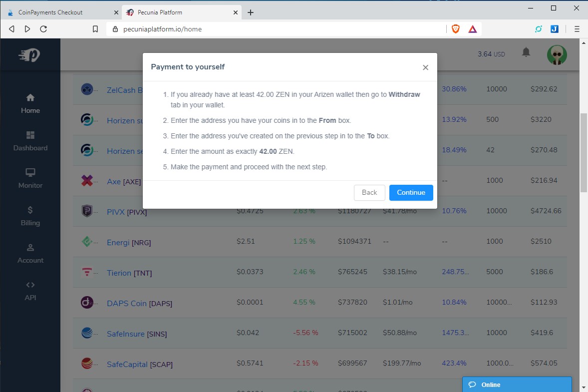Click the 30.86% ROI value
588x392 pixels.
454,89
